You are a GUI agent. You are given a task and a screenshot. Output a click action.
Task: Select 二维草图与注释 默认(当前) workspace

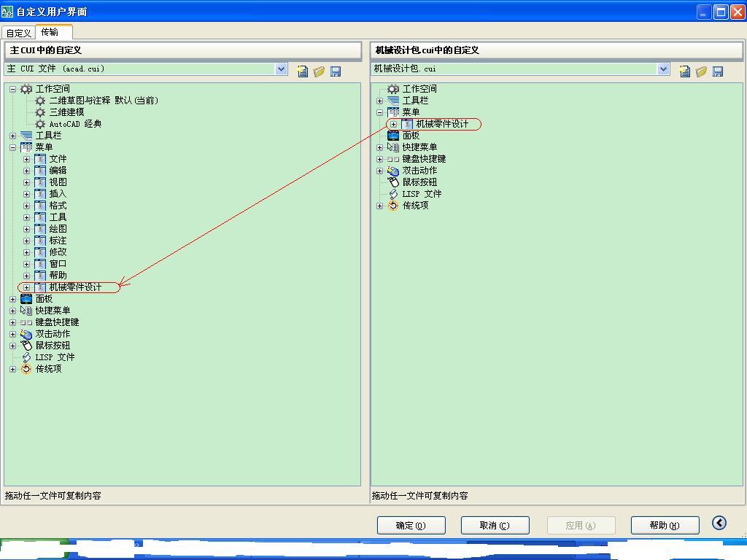tap(104, 101)
